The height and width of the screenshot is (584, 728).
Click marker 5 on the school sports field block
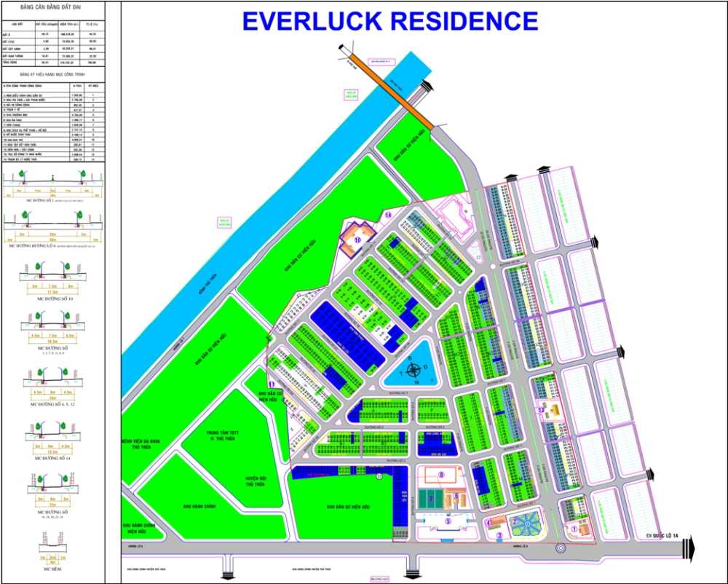(448, 520)
